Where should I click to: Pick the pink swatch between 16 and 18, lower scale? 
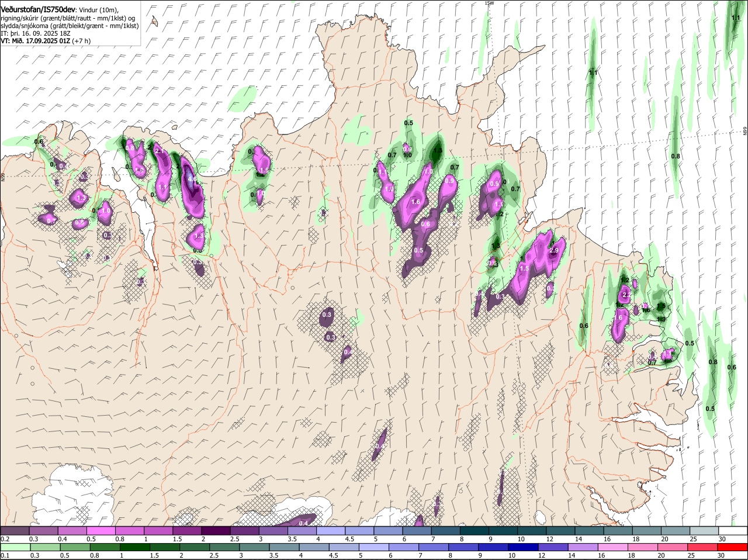612,548
